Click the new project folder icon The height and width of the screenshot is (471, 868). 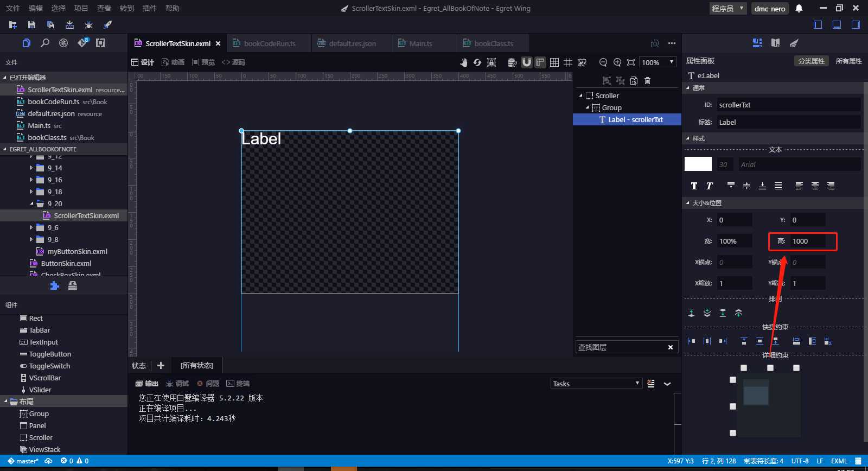point(13,25)
